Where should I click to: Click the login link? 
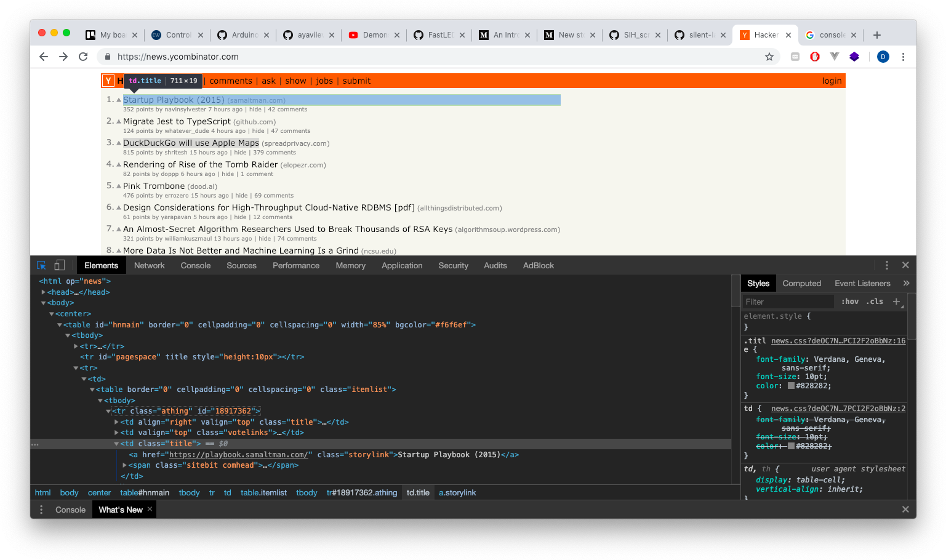(x=832, y=81)
